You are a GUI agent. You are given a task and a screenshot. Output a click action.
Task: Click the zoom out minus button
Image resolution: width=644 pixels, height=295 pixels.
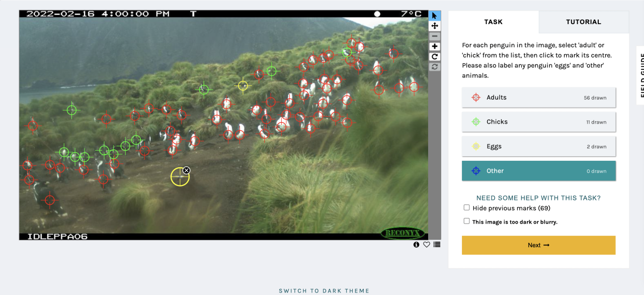tap(435, 36)
